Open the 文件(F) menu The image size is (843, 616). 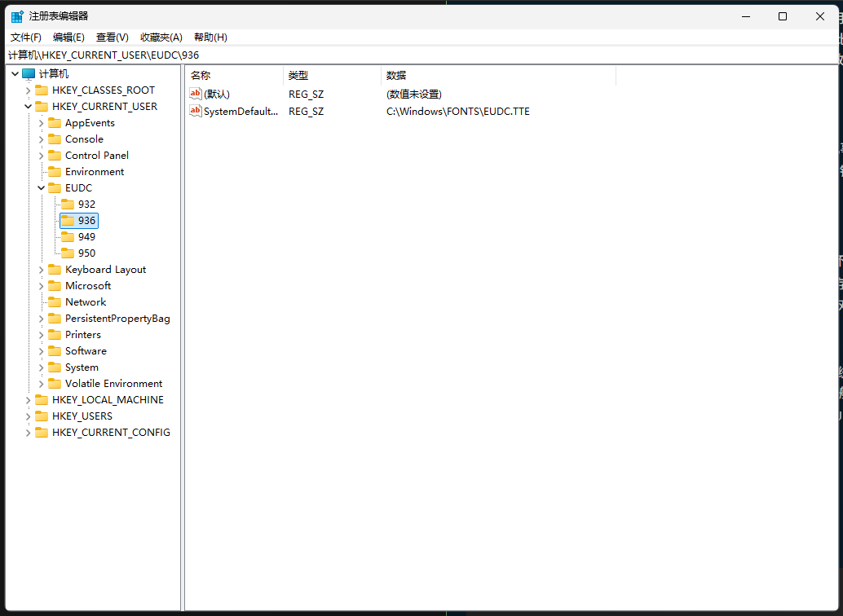pyautogui.click(x=26, y=37)
